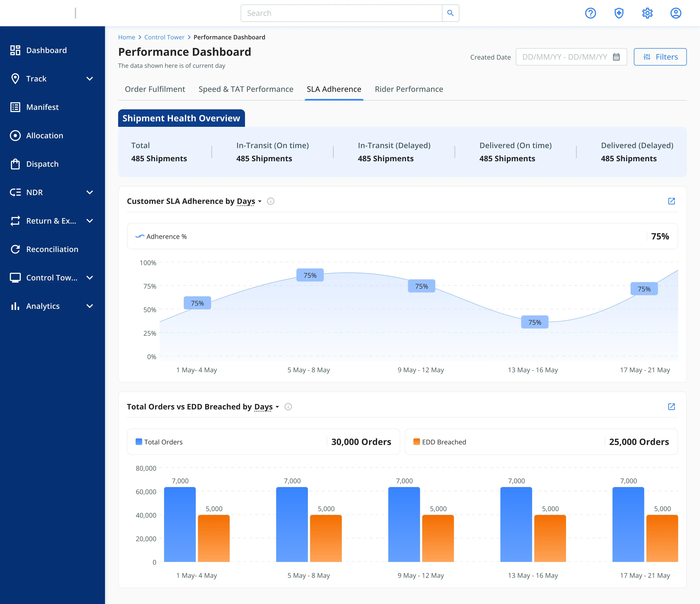Click the Filters button
The image size is (700, 604).
click(660, 57)
